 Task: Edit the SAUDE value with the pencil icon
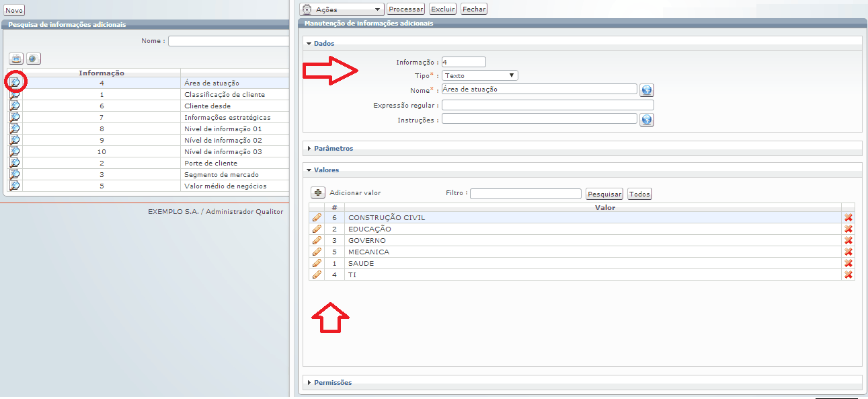click(317, 263)
